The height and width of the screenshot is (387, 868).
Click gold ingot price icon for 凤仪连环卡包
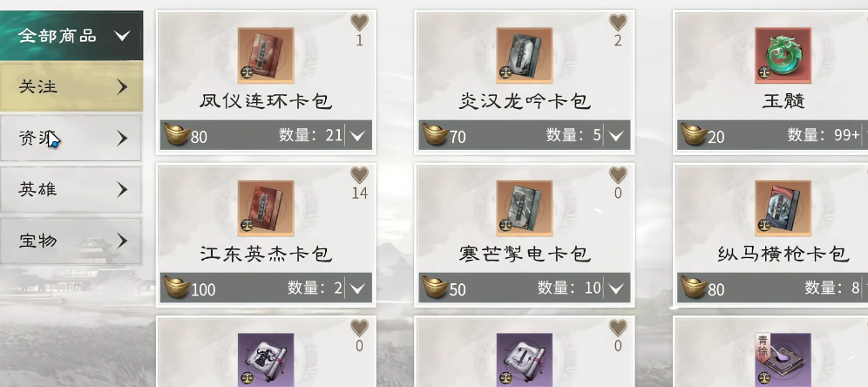point(177,134)
